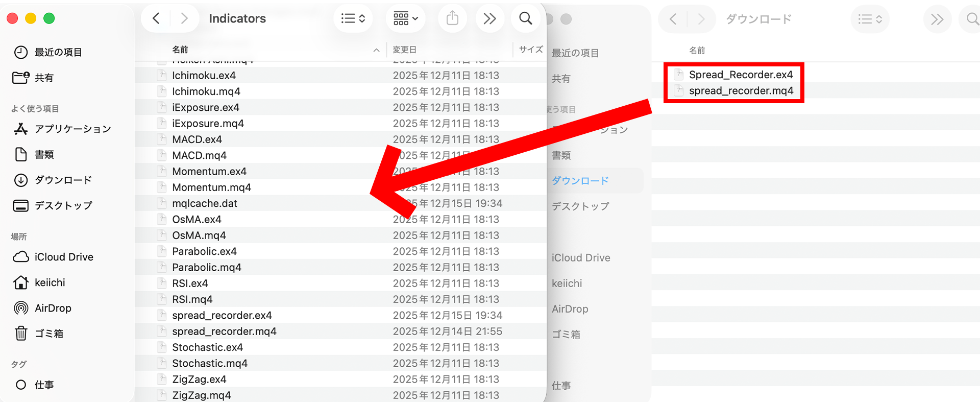Select iCloud Drive in left sidebar

tap(63, 257)
